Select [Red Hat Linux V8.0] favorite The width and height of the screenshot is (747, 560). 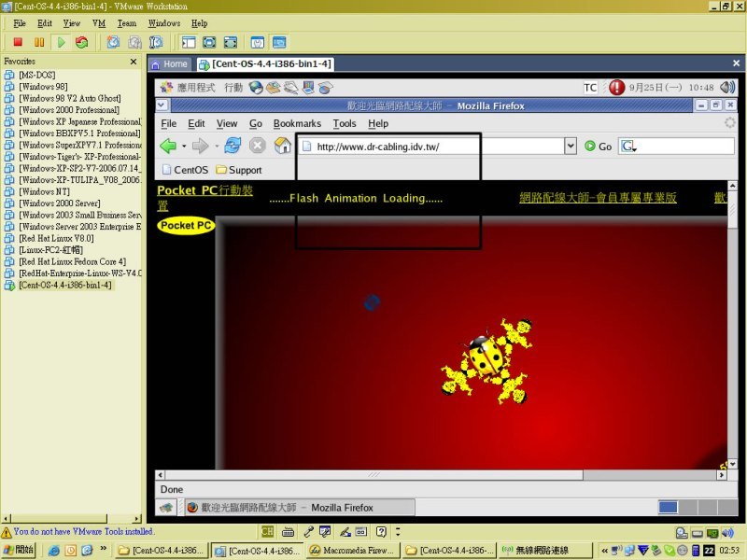(56, 238)
